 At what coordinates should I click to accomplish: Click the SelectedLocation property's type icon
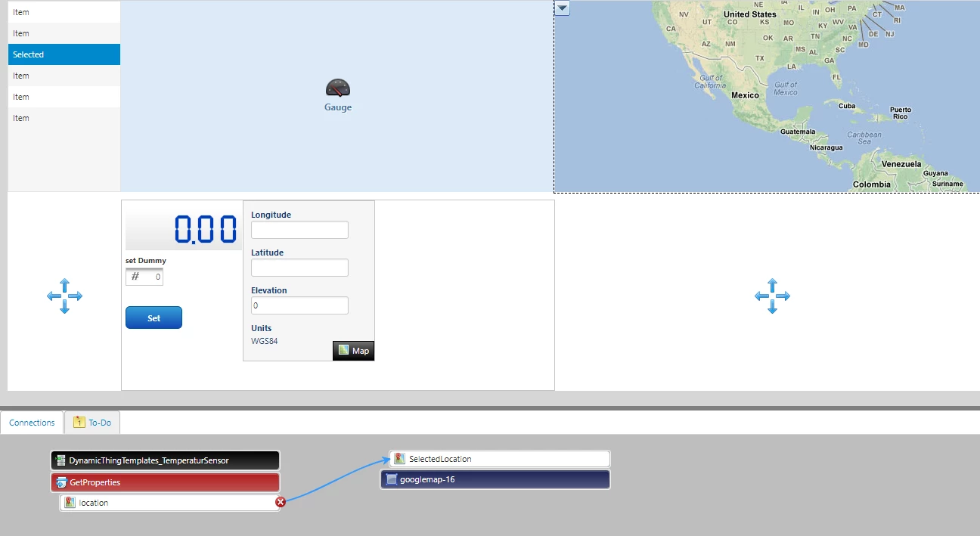click(x=399, y=458)
